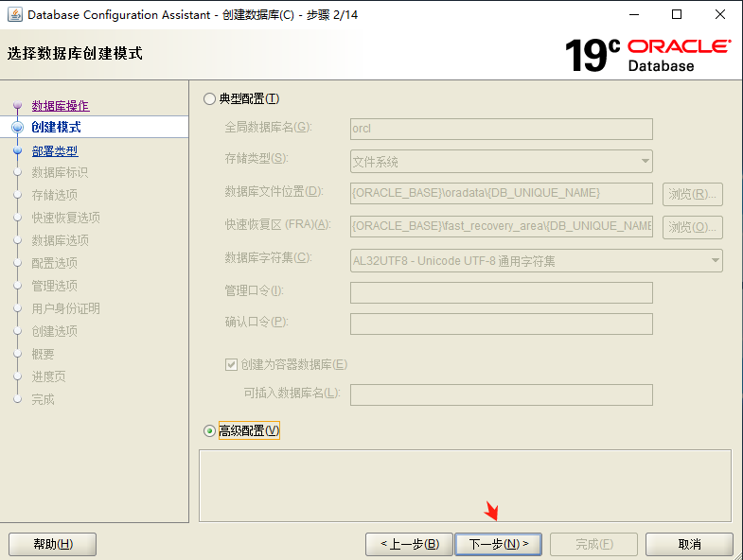Click the 数据库标识 step in sidebar
Image resolution: width=743 pixels, height=560 pixels.
61,172
